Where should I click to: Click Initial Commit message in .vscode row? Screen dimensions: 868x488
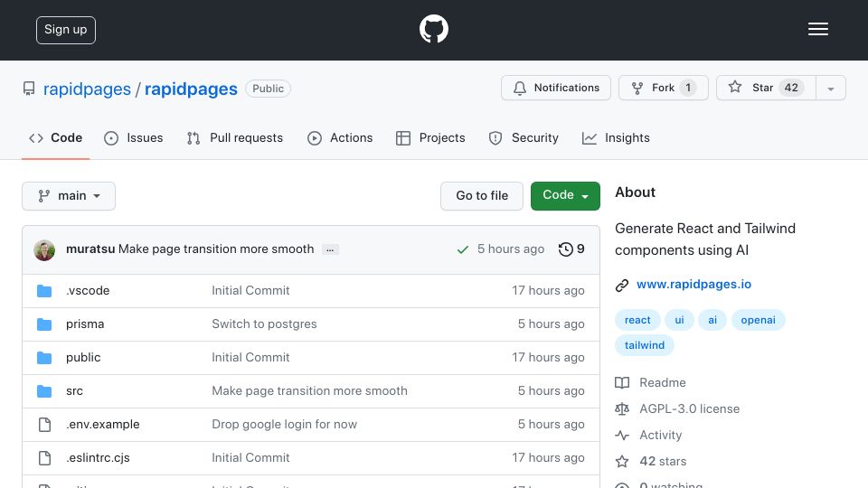250,291
